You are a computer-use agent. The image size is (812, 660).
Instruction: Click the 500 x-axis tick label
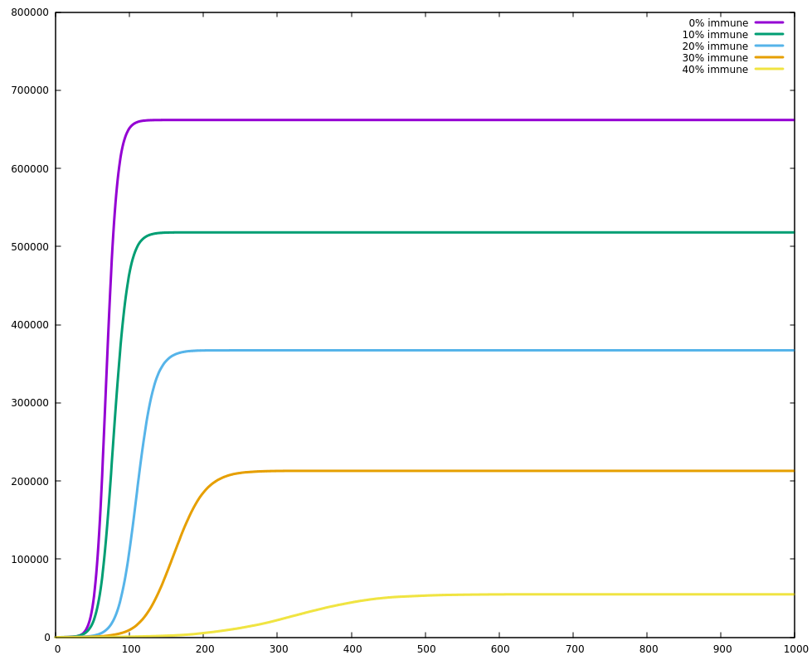425,649
